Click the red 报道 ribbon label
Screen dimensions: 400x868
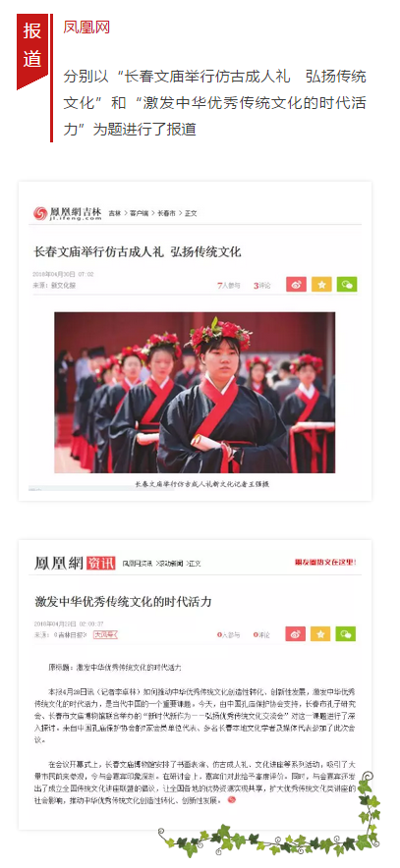(32, 46)
